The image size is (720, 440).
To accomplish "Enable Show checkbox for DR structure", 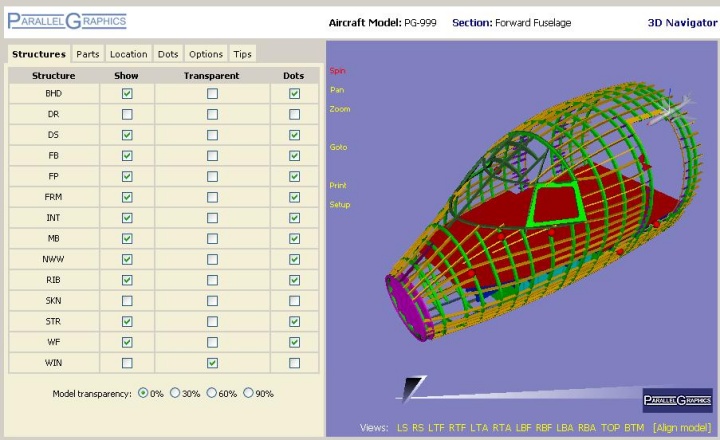I will pyautogui.click(x=127, y=114).
